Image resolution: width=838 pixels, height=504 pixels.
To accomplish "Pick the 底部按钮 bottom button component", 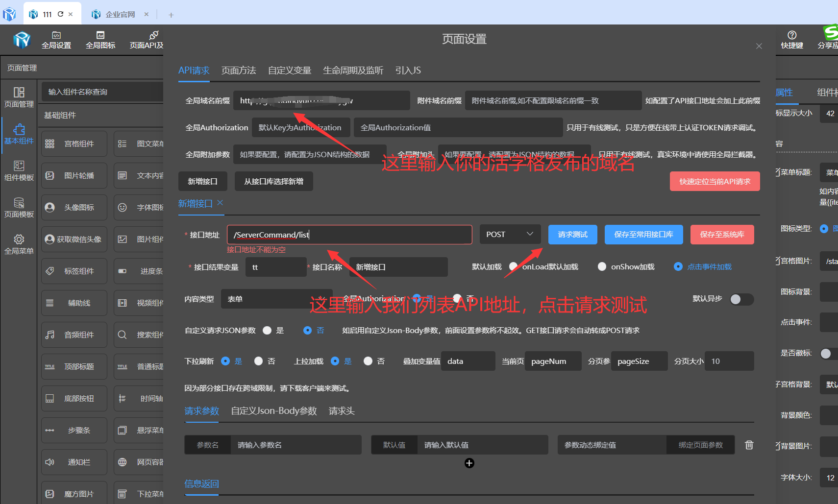I will [74, 398].
